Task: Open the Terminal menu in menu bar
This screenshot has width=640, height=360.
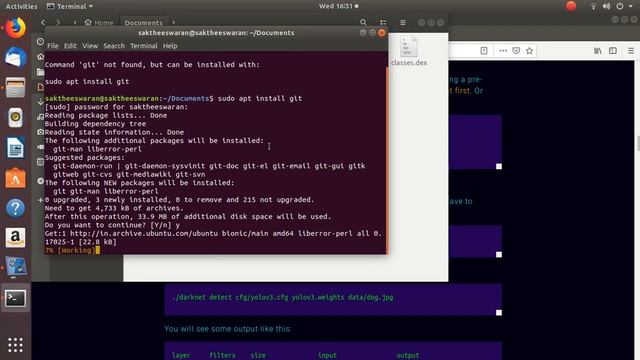Action: click(144, 46)
